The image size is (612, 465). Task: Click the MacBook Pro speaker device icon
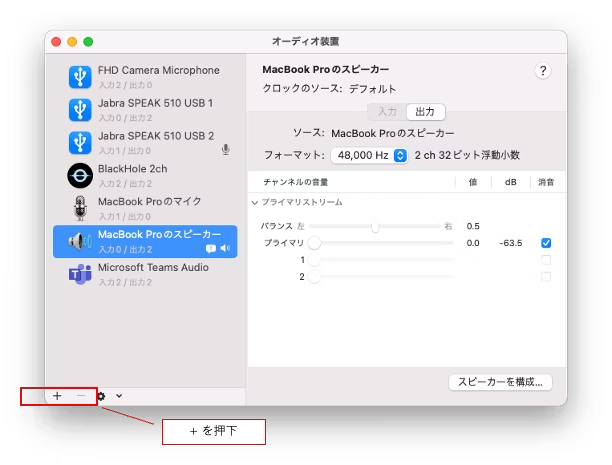(x=80, y=242)
